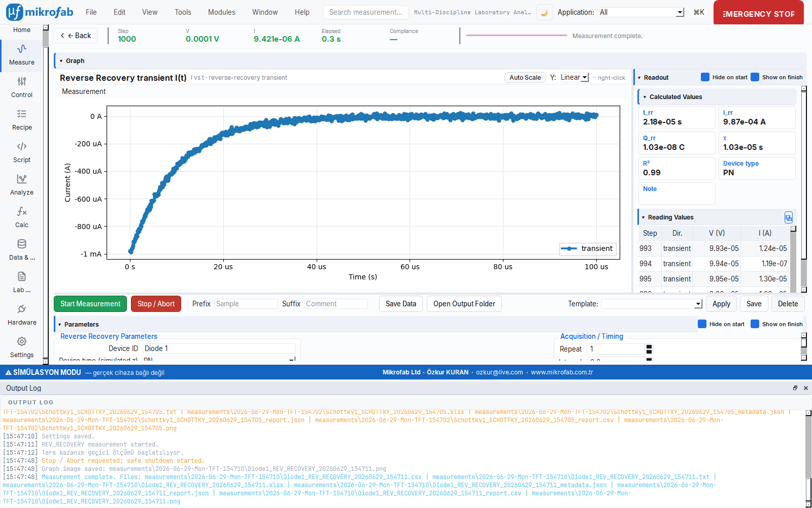Collapse the Readout section
The image size is (812, 508).
tap(639, 78)
